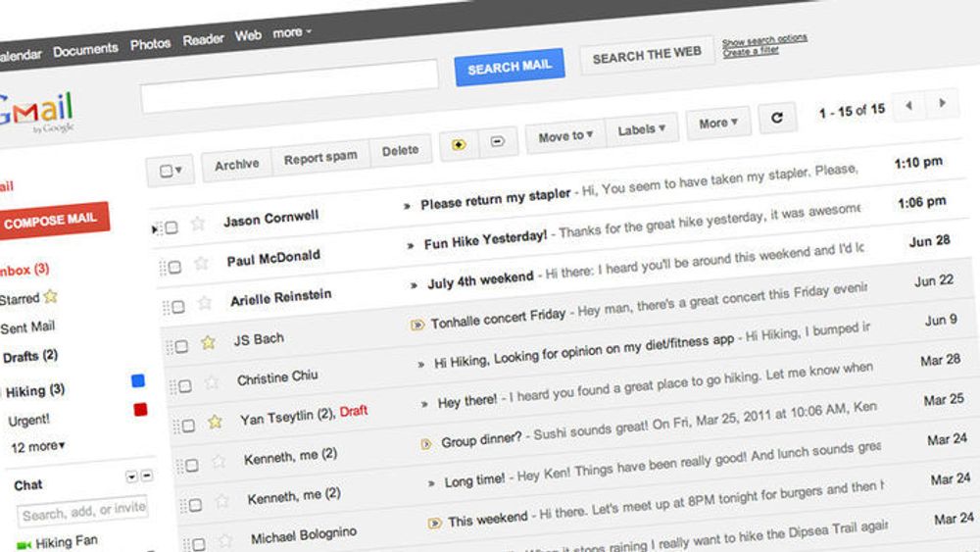The height and width of the screenshot is (552, 980).
Task: Click the Gmail logo
Action: [x=36, y=113]
